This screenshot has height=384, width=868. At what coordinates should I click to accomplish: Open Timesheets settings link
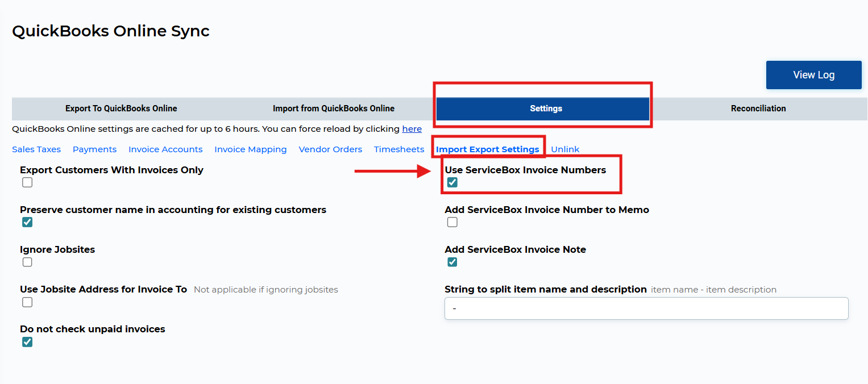coord(399,149)
